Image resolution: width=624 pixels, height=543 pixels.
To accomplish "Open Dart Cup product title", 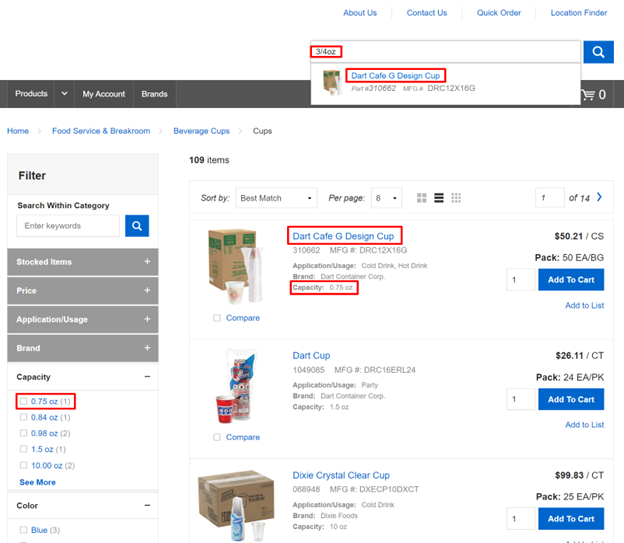I will tap(311, 355).
